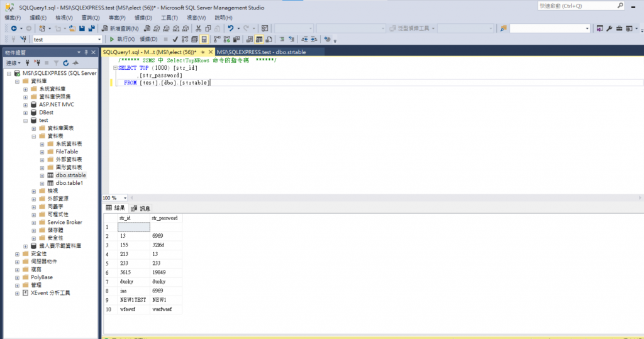Click the Save All icon
Screen dimensions: 644x339
[92, 28]
